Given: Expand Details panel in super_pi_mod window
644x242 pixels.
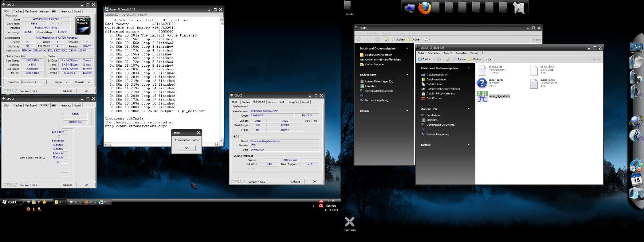Looking at the screenshot, I should point(469,145).
